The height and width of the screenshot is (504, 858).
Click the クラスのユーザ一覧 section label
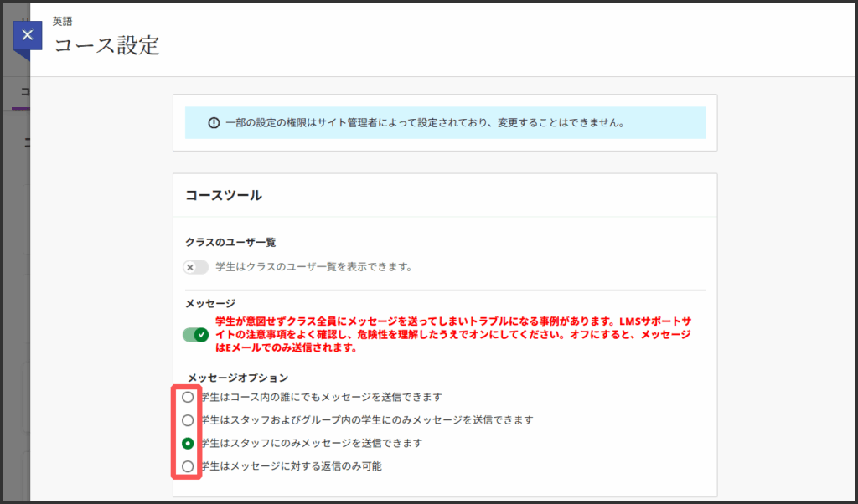coord(230,242)
